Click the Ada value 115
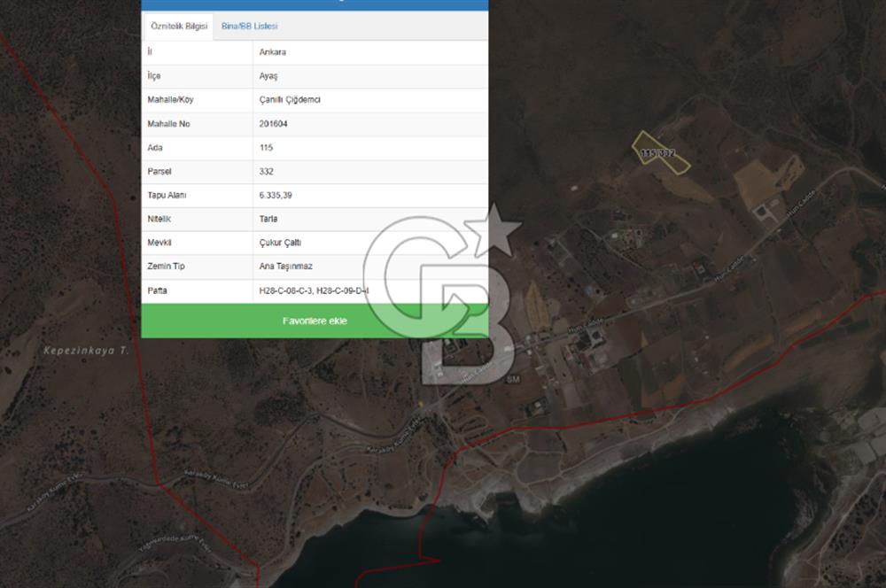Image resolution: width=886 pixels, height=588 pixels. 266,148
